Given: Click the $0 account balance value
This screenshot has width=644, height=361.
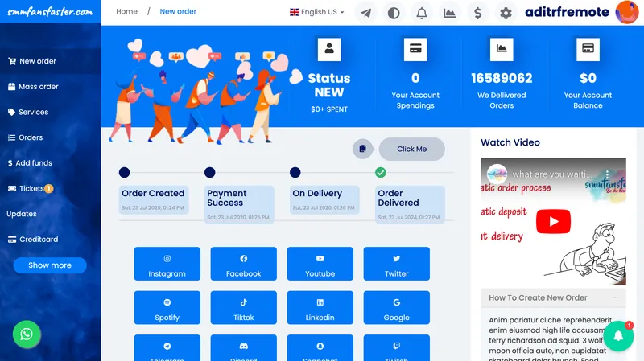Looking at the screenshot, I should pos(588,78).
